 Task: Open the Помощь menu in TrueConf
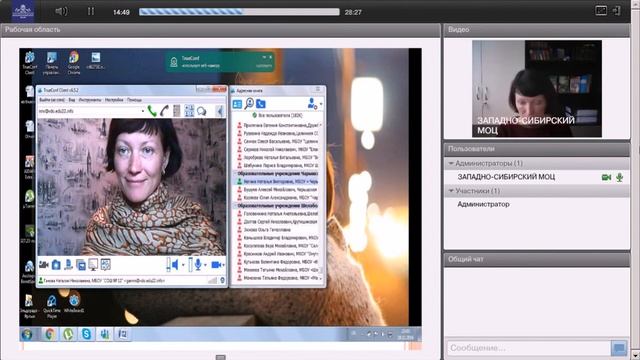point(134,100)
